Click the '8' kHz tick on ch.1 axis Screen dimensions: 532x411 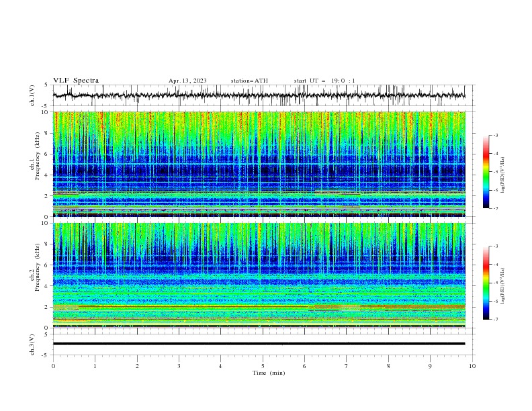[x=47, y=133]
